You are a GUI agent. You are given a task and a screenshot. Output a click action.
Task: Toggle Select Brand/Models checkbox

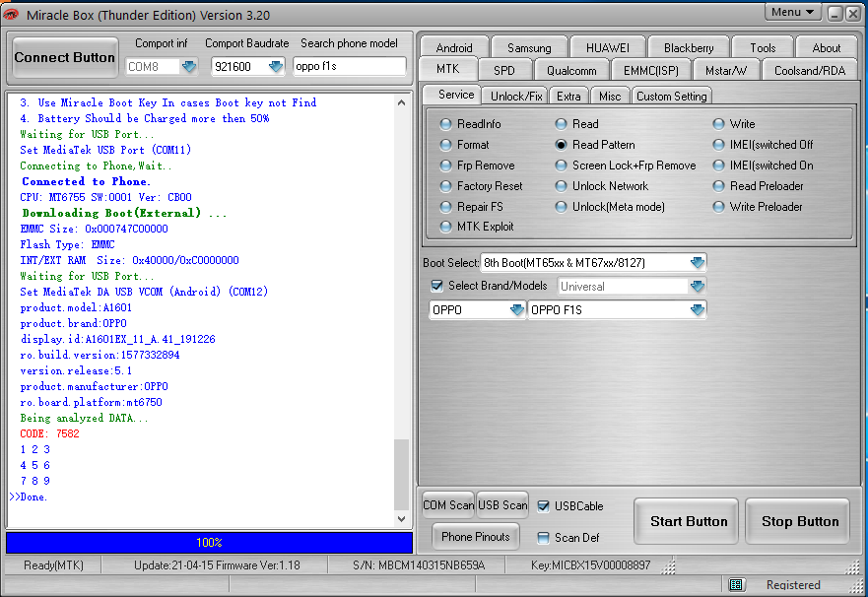[x=436, y=286]
